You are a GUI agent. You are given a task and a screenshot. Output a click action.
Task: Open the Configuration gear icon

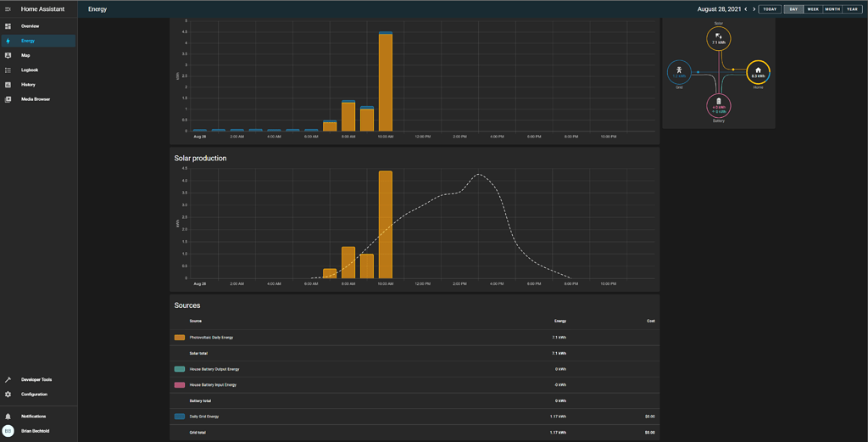point(8,394)
